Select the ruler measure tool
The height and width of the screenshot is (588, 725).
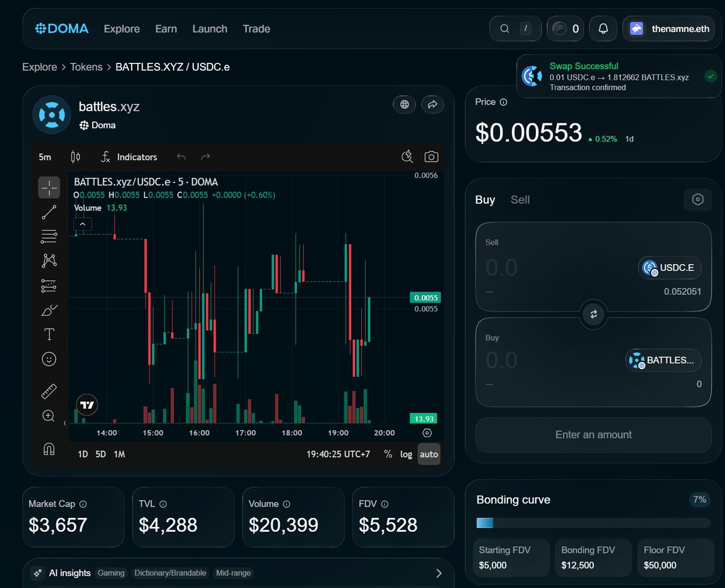(x=49, y=391)
